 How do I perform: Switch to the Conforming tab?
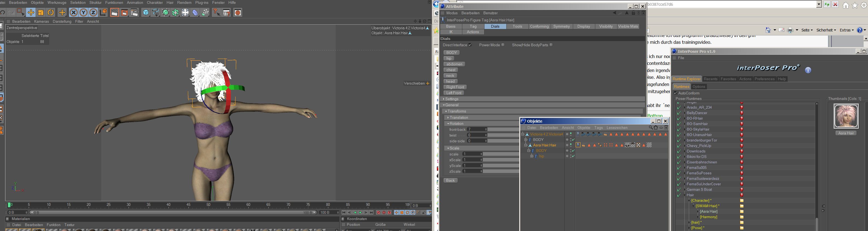point(539,26)
